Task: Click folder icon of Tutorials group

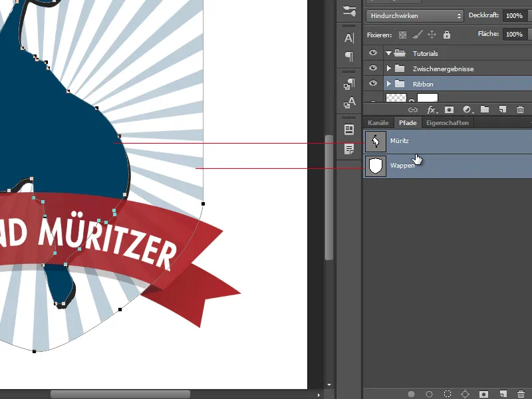Action: click(400, 53)
